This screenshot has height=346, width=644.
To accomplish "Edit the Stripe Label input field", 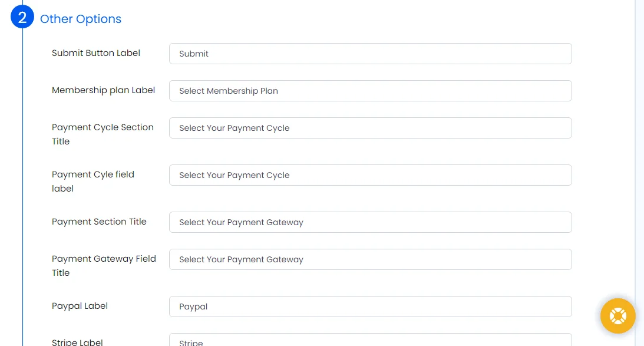I will pyautogui.click(x=370, y=340).
